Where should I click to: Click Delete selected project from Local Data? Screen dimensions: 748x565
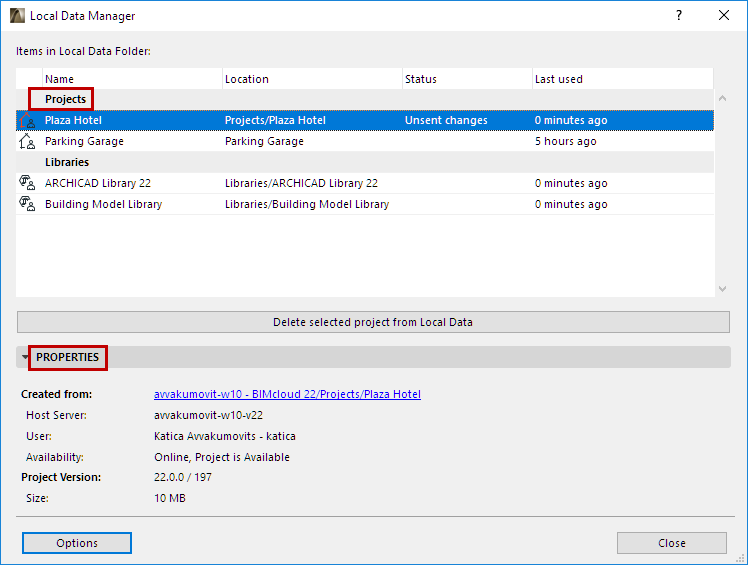[x=373, y=322]
